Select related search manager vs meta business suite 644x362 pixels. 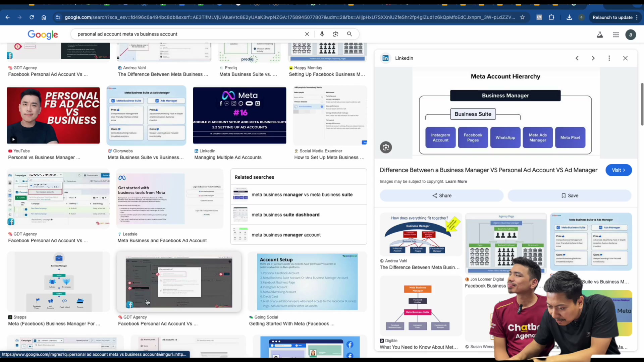coord(299,194)
